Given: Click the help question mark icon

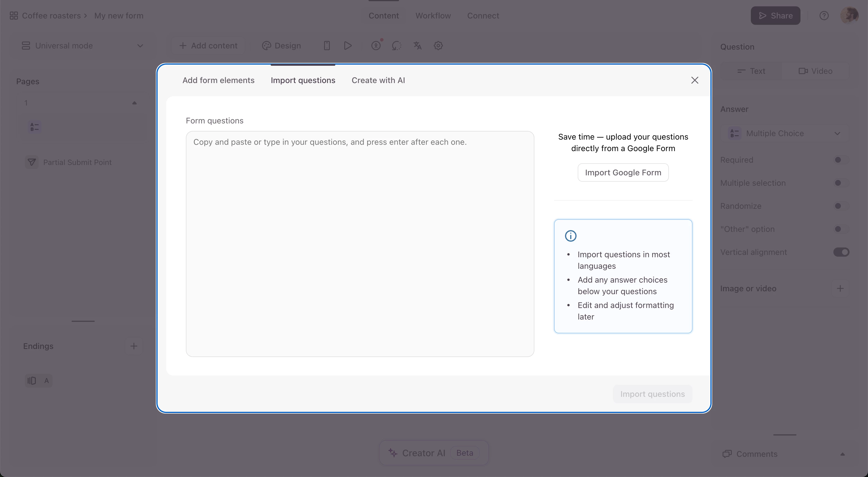Looking at the screenshot, I should coord(824,16).
